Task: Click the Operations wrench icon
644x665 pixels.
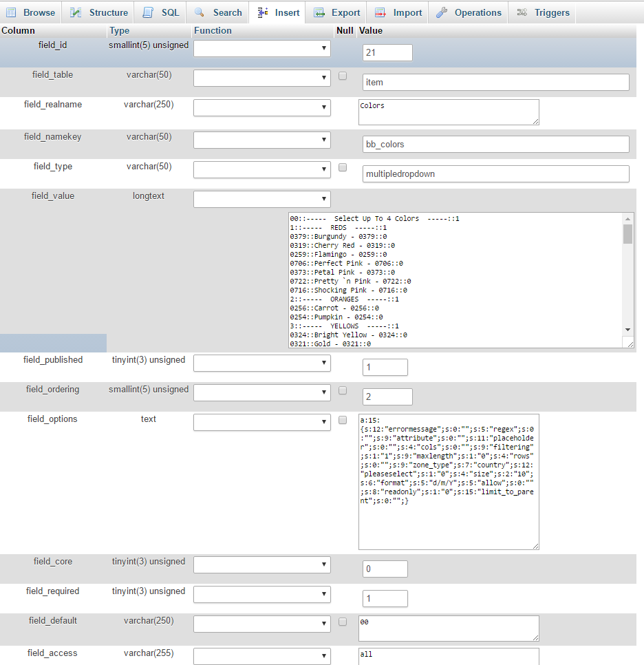Action: [x=442, y=12]
